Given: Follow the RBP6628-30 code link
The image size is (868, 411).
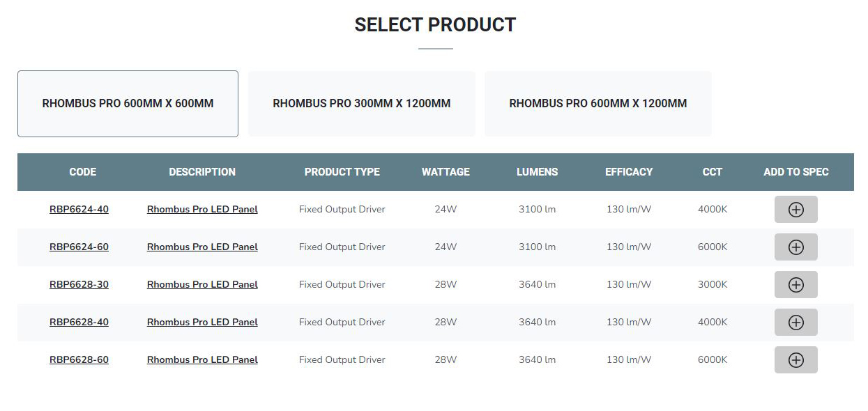Looking at the screenshot, I should 79,285.
